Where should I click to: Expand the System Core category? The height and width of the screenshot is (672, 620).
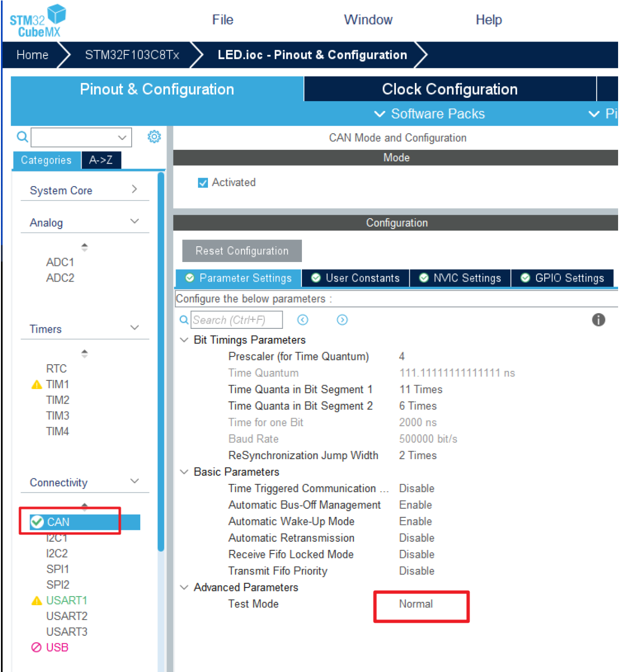coord(134,189)
